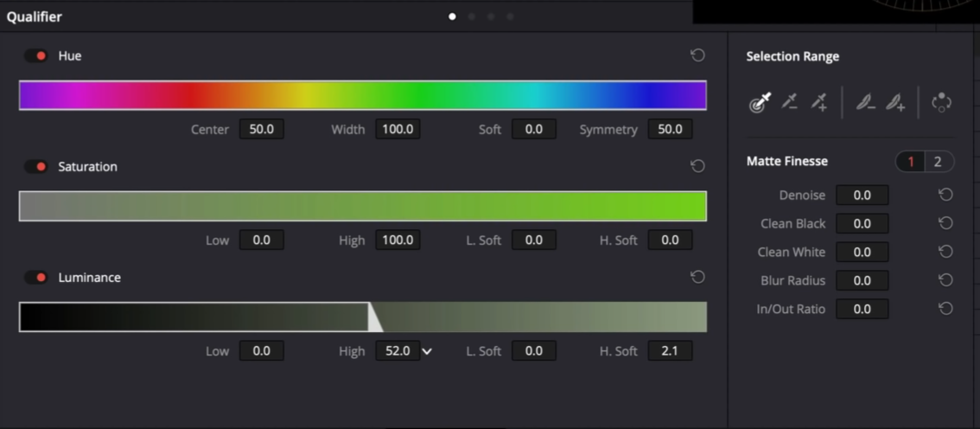Reset the Clean Black value
980x429 pixels.
945,222
